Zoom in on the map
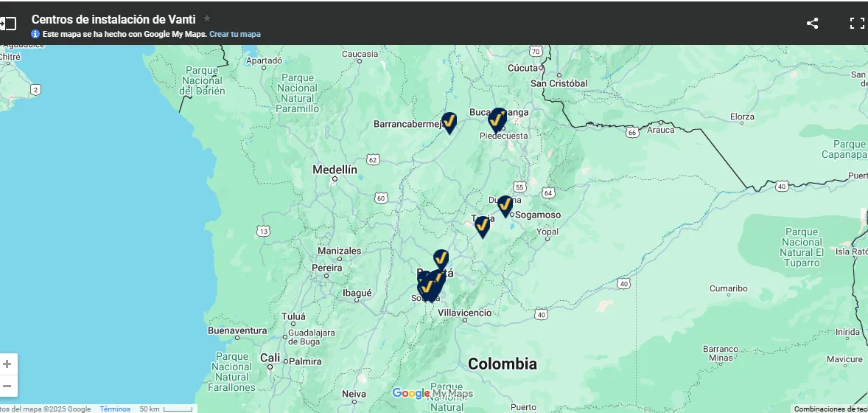This screenshot has height=413, width=868. [x=7, y=364]
